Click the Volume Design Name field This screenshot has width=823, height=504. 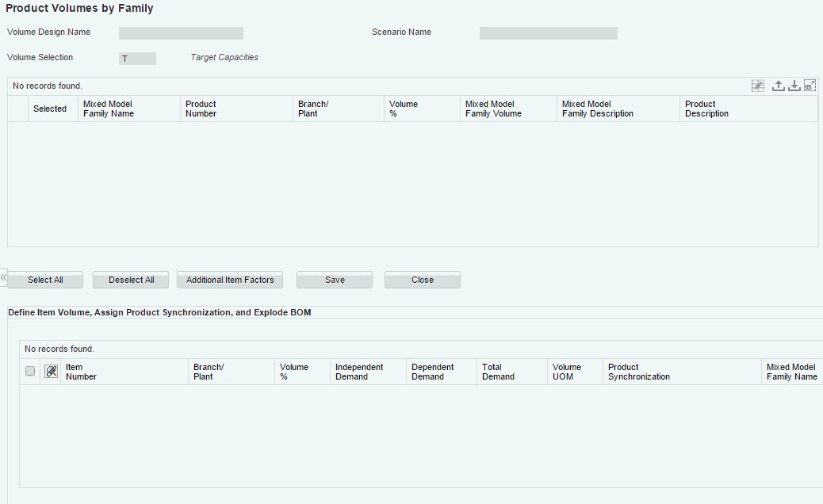pyautogui.click(x=181, y=33)
